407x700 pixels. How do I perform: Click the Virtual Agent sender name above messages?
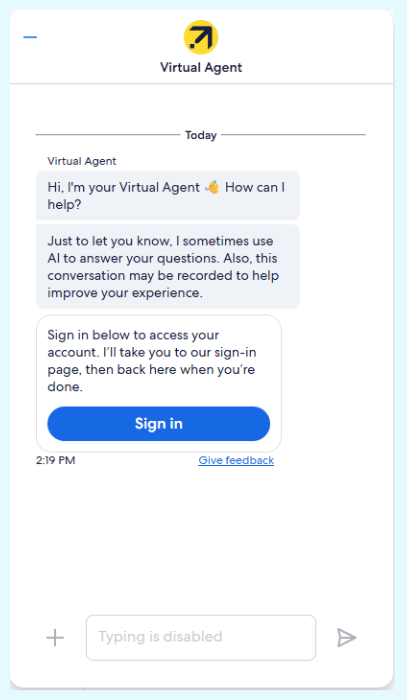(82, 161)
